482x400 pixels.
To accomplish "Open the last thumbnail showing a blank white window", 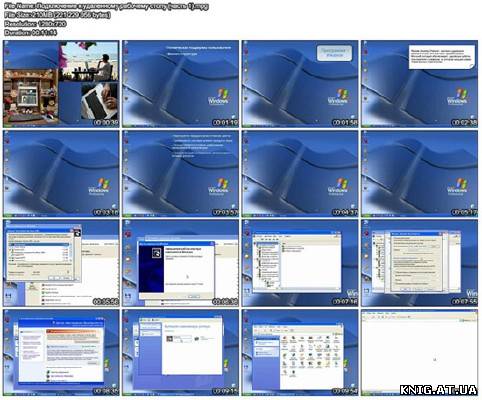I will [419, 353].
